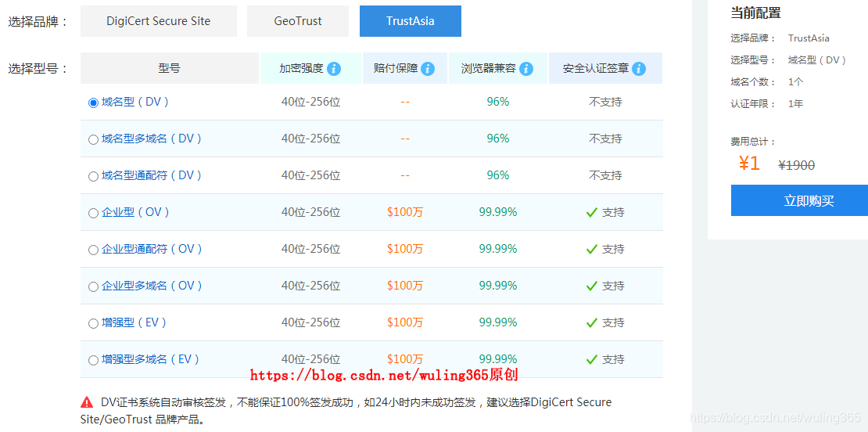
Task: Click 企业型（OV）label text
Action: 135,212
